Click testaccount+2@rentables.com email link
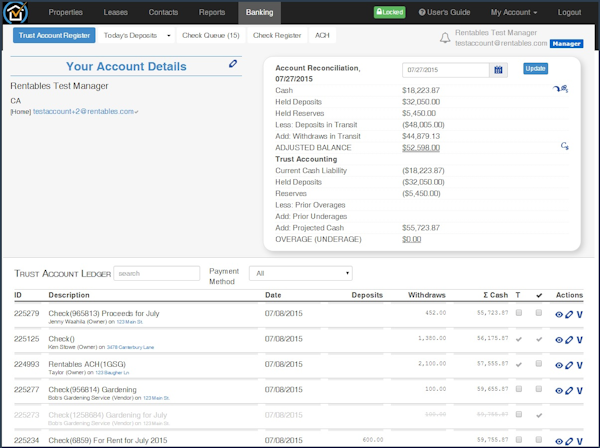Screen dimensions: 600x448 [83, 111]
